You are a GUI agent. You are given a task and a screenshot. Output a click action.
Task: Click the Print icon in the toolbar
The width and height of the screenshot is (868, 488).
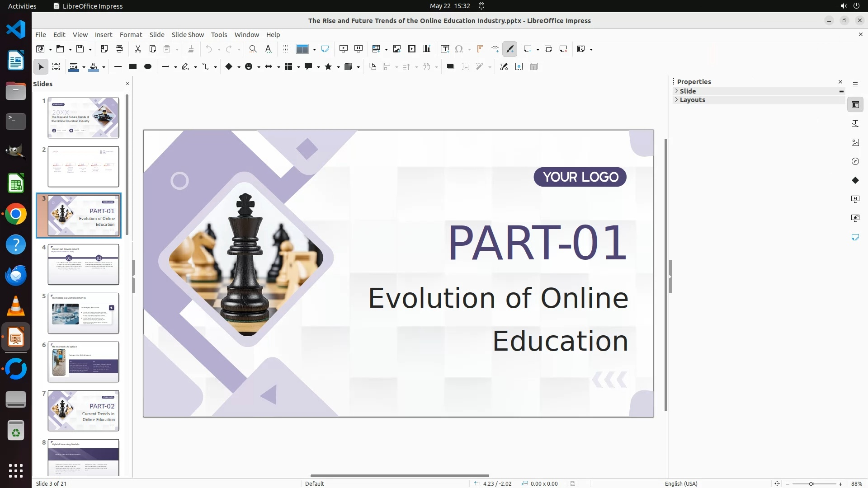119,49
